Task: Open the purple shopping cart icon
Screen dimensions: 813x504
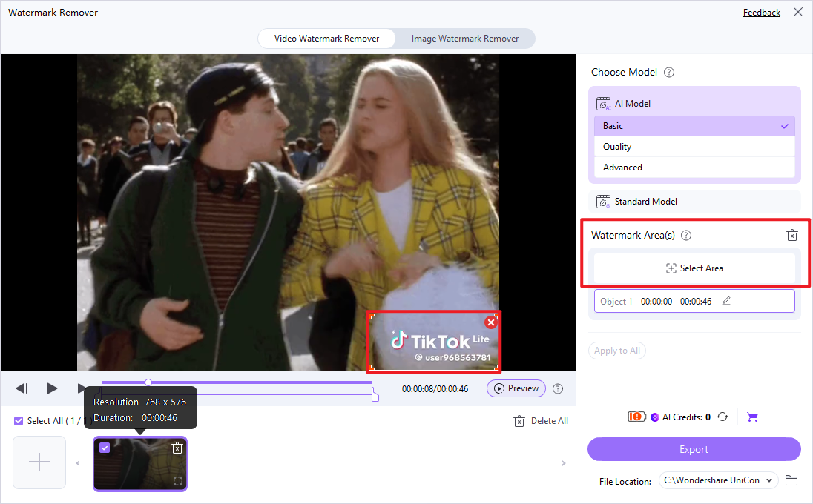Action: pyautogui.click(x=752, y=417)
